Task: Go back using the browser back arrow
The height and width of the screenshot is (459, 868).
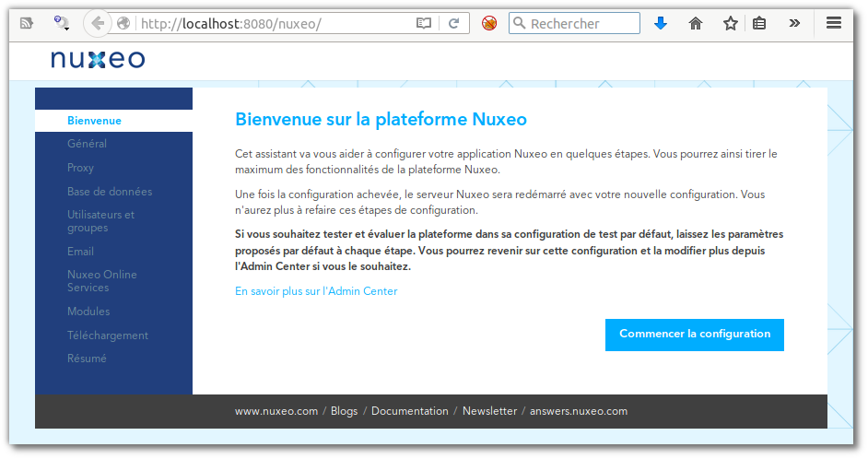Action: tap(98, 23)
